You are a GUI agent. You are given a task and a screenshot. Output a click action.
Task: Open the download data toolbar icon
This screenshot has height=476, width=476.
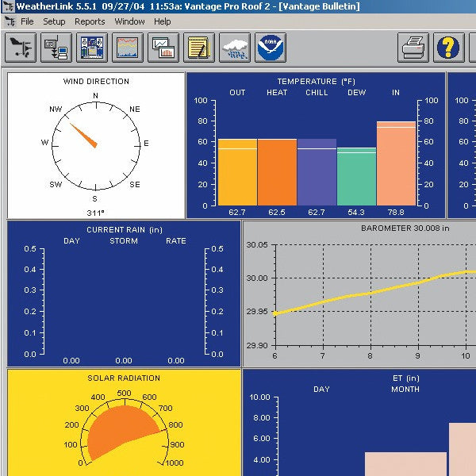[x=56, y=48]
